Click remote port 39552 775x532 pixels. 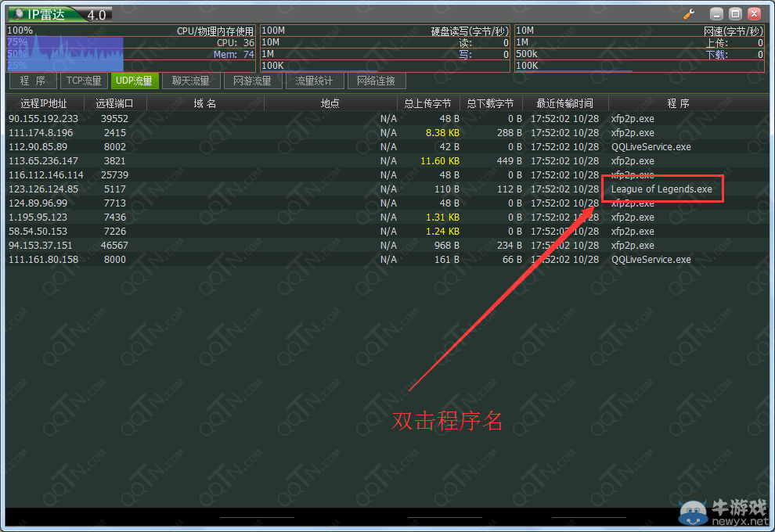114,119
